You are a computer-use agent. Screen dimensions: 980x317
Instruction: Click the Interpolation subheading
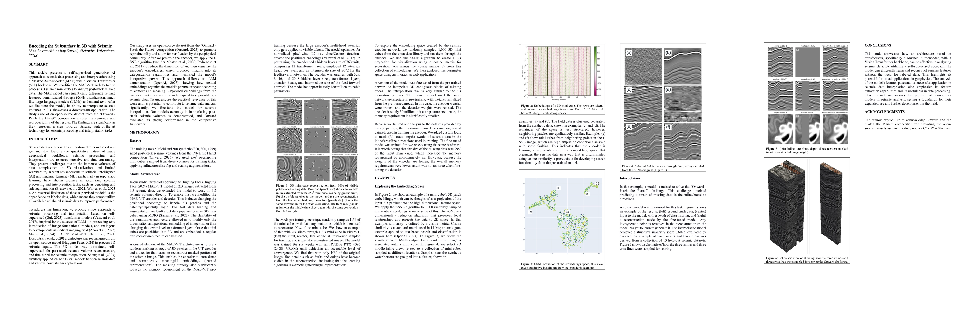click(x=630, y=178)
